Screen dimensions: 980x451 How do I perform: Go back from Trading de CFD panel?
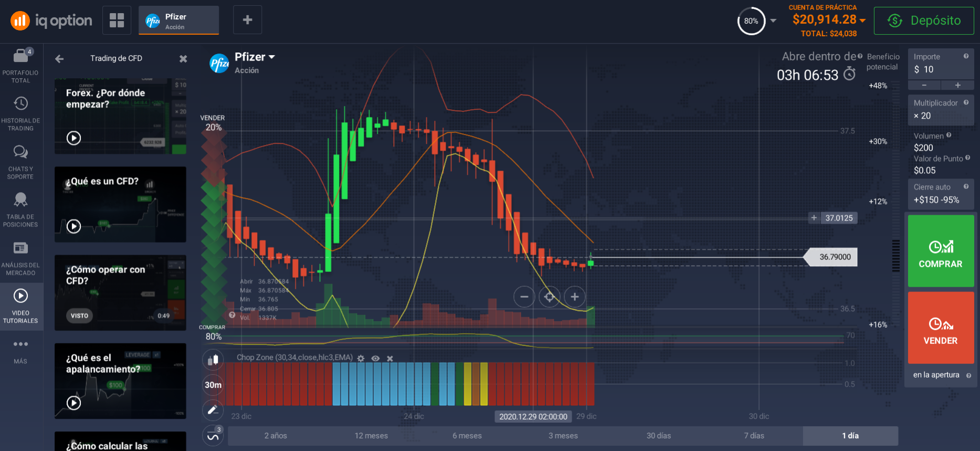[x=59, y=59]
